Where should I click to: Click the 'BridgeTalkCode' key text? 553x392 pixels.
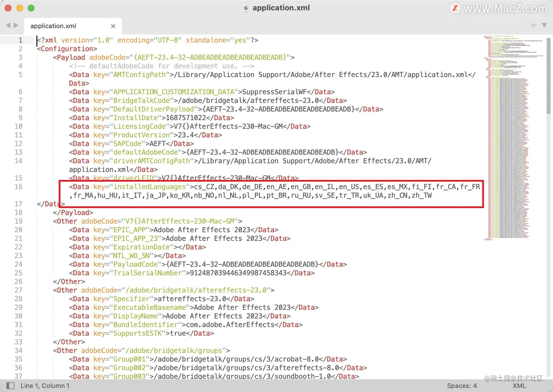tap(142, 100)
